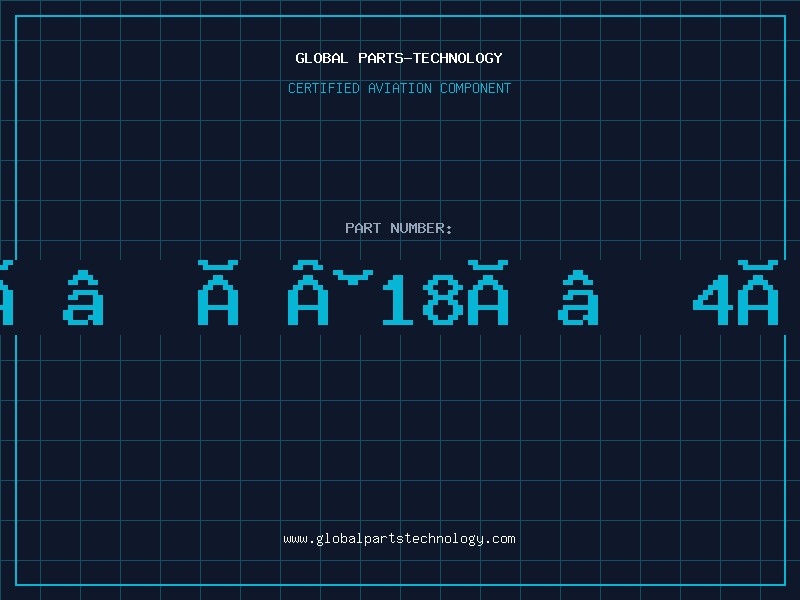Image resolution: width=800 pixels, height=600 pixels.
Task: Open the www.globalpartstechnology.com link
Action: click(399, 539)
